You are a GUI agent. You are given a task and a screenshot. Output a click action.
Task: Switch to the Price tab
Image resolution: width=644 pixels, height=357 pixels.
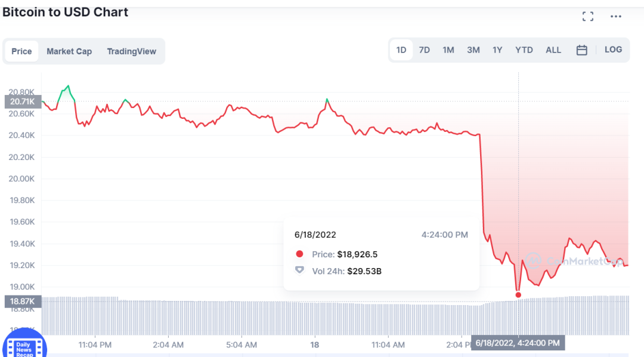click(x=21, y=51)
